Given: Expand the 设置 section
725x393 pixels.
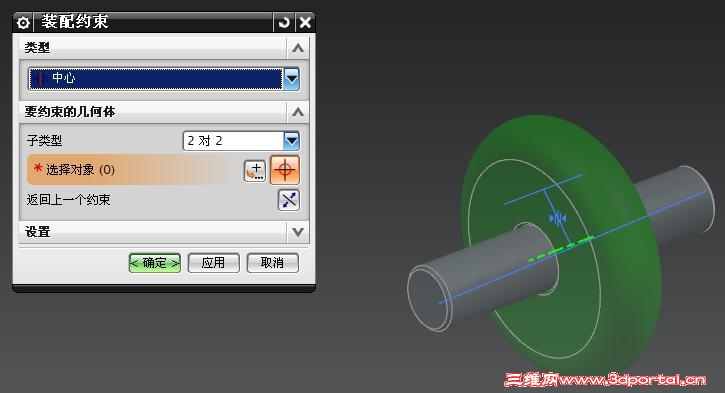Looking at the screenshot, I should coord(298,232).
